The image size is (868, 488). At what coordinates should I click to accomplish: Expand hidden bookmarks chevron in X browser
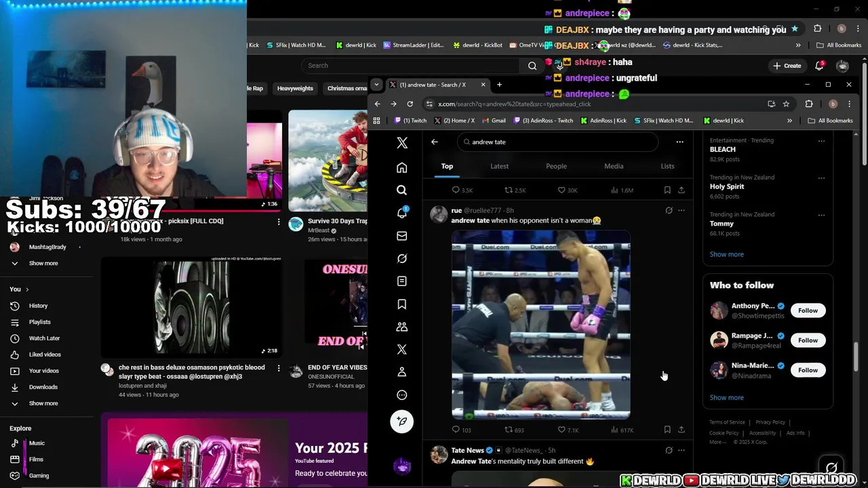click(789, 121)
